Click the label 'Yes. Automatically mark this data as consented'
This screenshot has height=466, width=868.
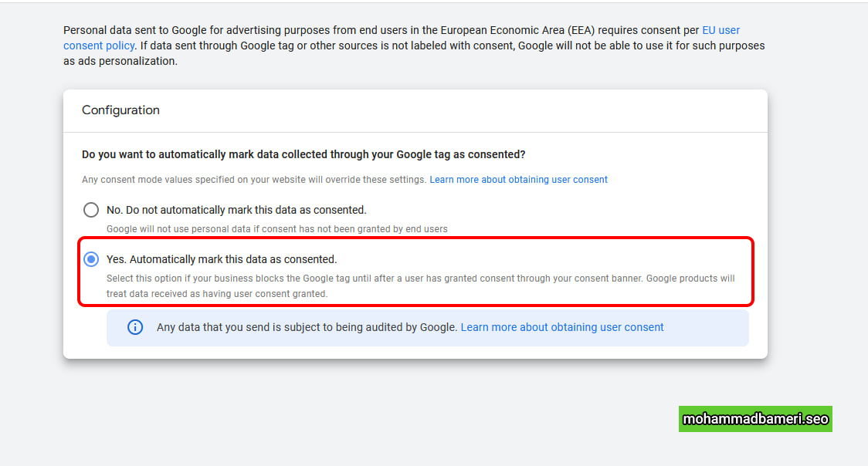(222, 259)
